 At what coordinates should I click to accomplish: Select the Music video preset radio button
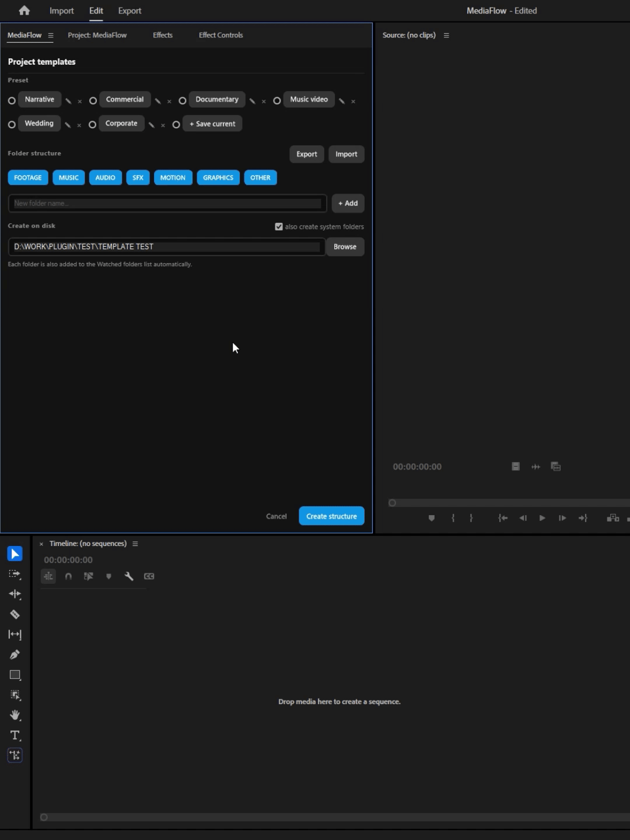pyautogui.click(x=277, y=101)
